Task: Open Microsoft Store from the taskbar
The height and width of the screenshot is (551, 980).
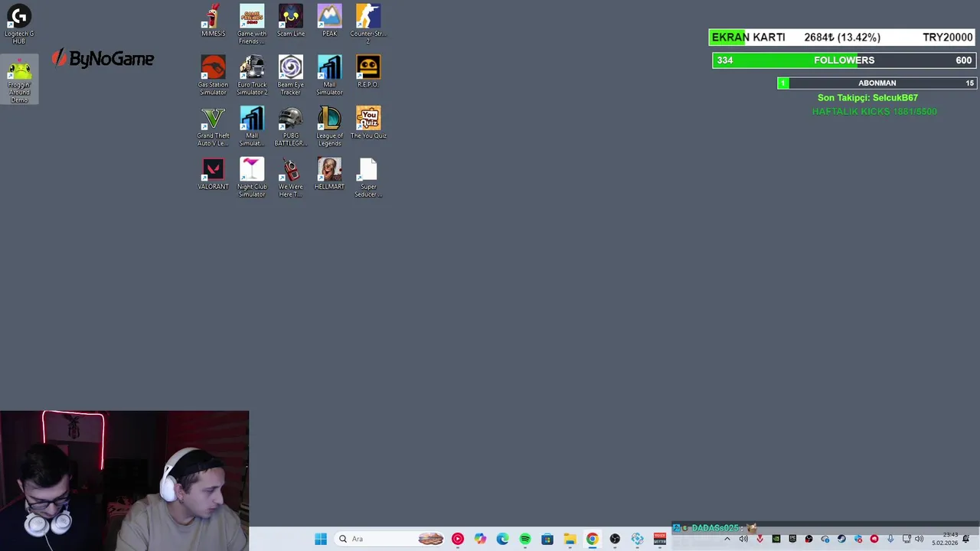Action: coord(547,539)
